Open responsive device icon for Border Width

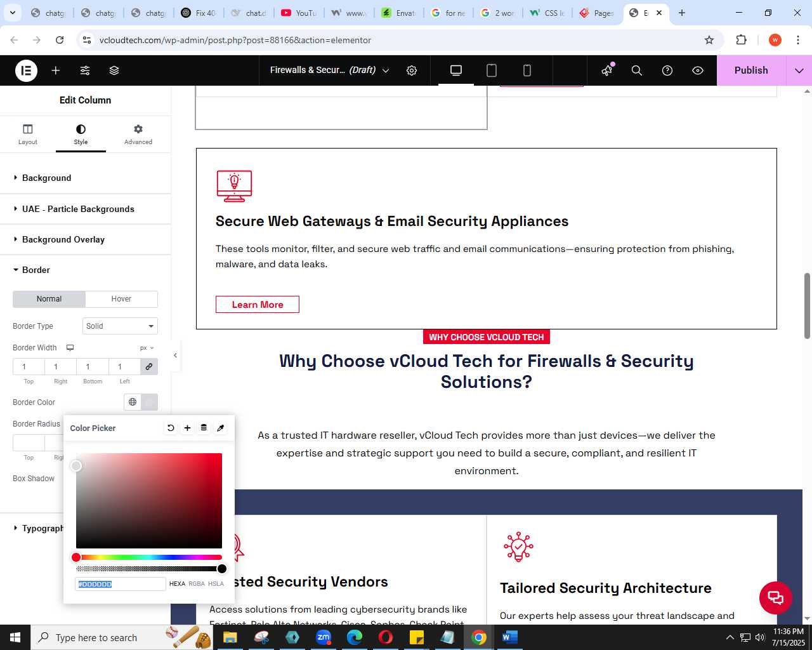click(x=70, y=348)
